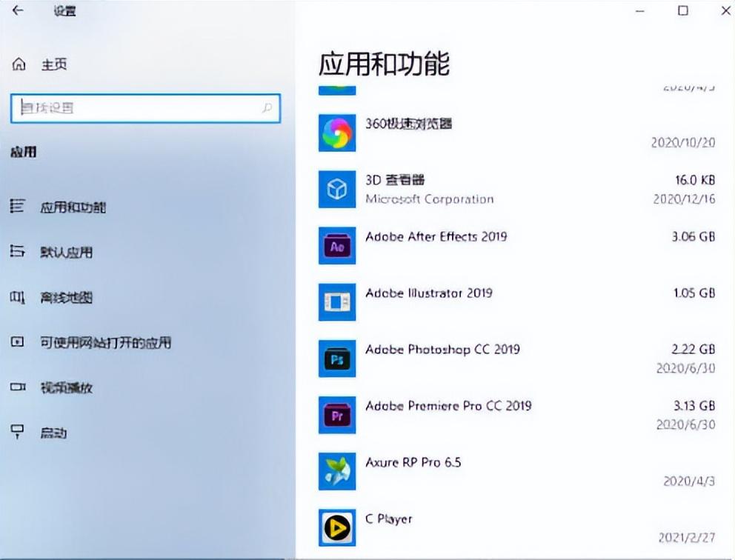Viewport: 735px width, 560px height.
Task: Click the Premiere Pro Pr icon
Action: pos(337,416)
